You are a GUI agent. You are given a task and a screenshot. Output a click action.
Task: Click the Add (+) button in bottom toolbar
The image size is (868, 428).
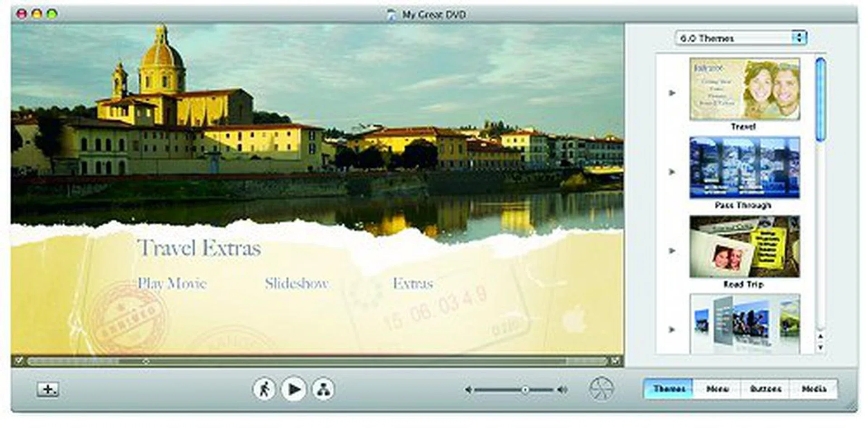point(47,389)
